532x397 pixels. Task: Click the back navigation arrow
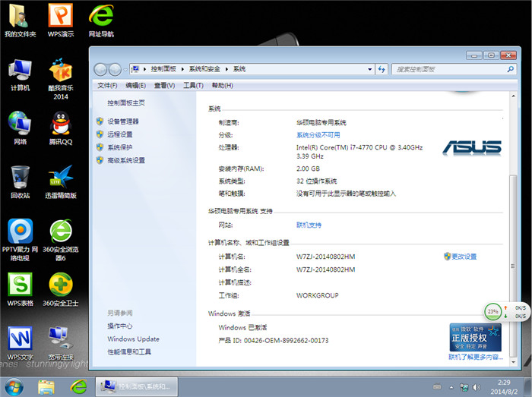tap(100, 69)
